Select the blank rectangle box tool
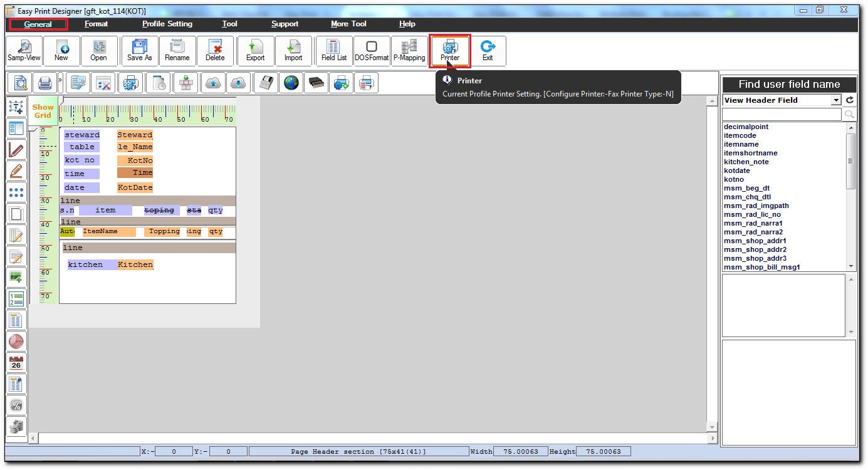The height and width of the screenshot is (470, 868). pos(16,214)
